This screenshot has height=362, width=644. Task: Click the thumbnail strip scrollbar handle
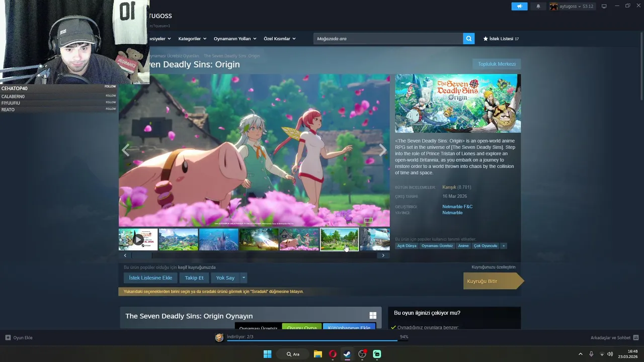point(141,255)
